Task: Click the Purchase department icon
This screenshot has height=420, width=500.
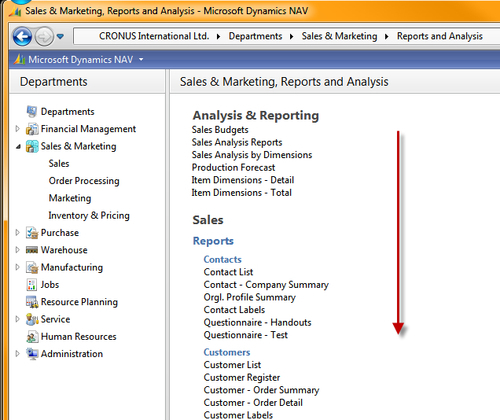Action: coord(32,233)
